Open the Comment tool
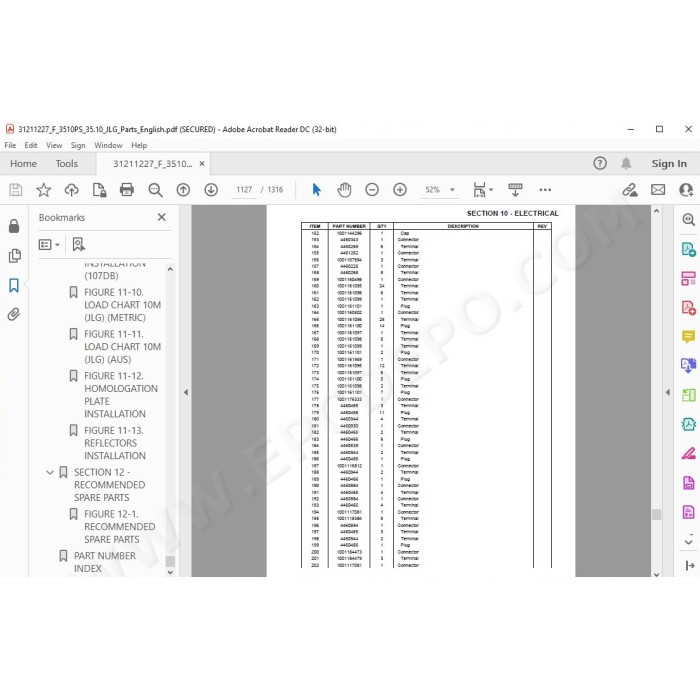This screenshot has height=700, width=700. pyautogui.click(x=688, y=336)
